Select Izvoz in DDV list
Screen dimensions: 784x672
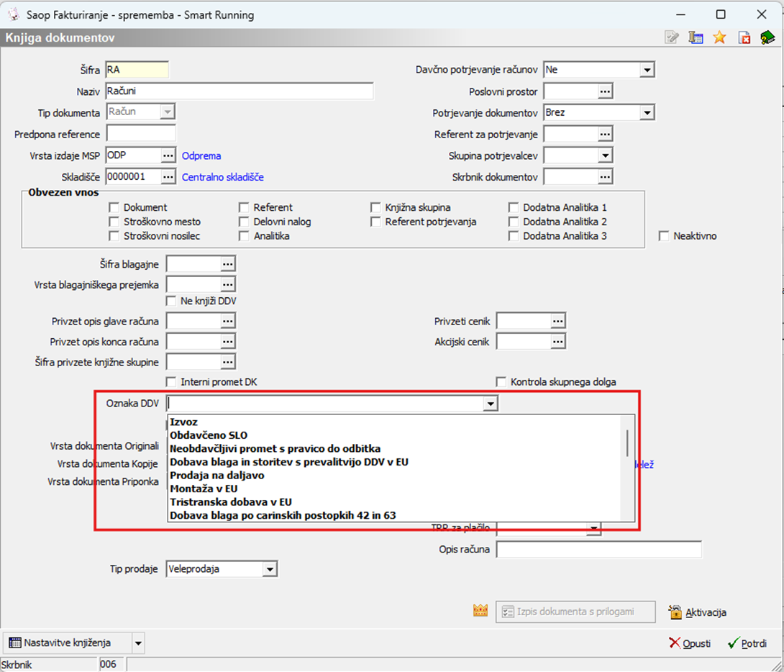click(x=395, y=422)
